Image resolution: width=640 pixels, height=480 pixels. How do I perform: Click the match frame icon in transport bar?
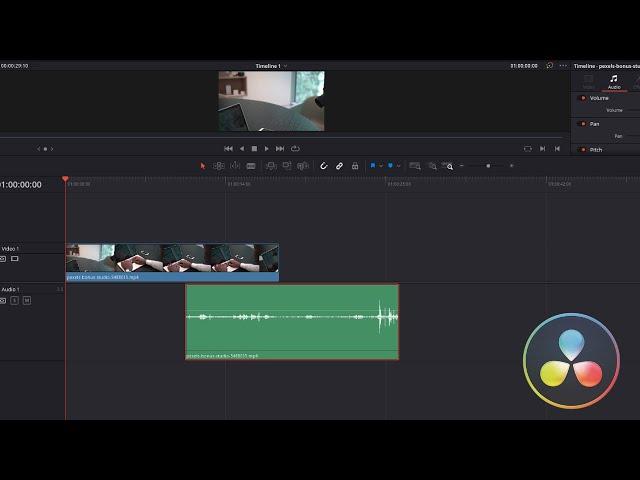(x=528, y=149)
